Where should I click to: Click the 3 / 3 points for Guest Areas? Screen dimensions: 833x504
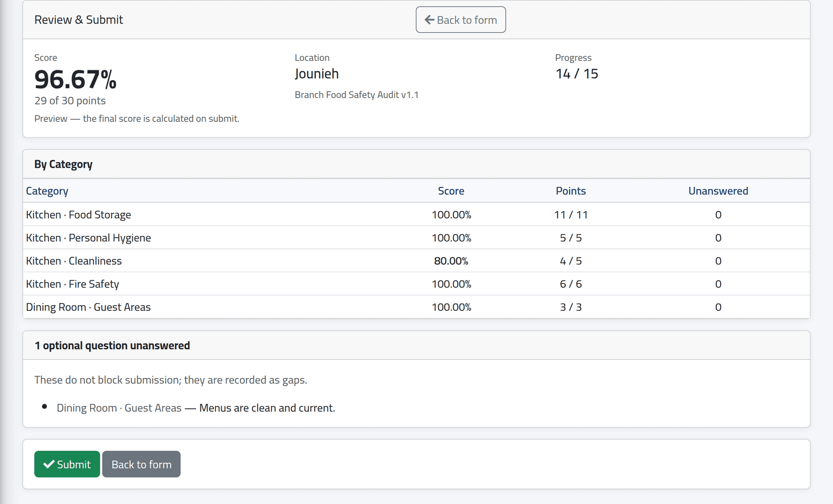point(571,307)
